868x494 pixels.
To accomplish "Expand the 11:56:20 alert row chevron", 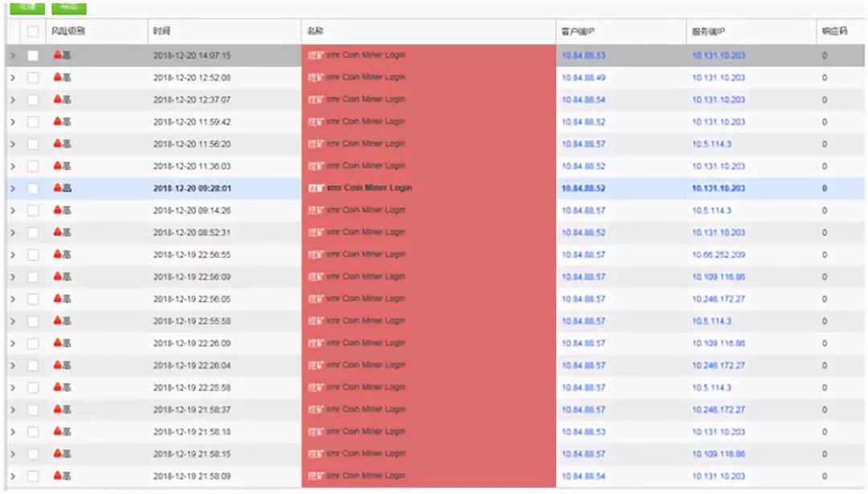I will pos(13,144).
